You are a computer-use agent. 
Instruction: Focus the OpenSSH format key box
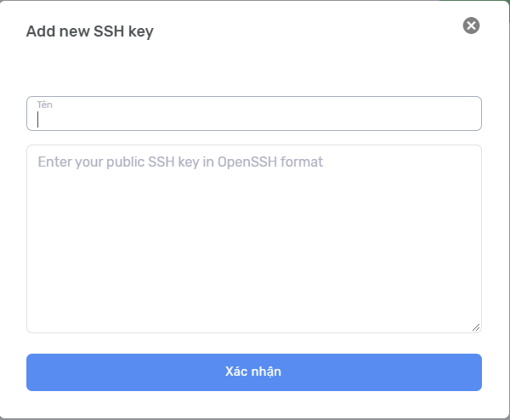254,238
